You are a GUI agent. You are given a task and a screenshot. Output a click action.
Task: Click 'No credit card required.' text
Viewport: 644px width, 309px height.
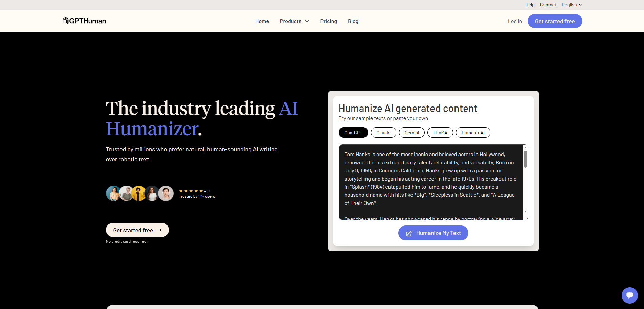coord(127,241)
